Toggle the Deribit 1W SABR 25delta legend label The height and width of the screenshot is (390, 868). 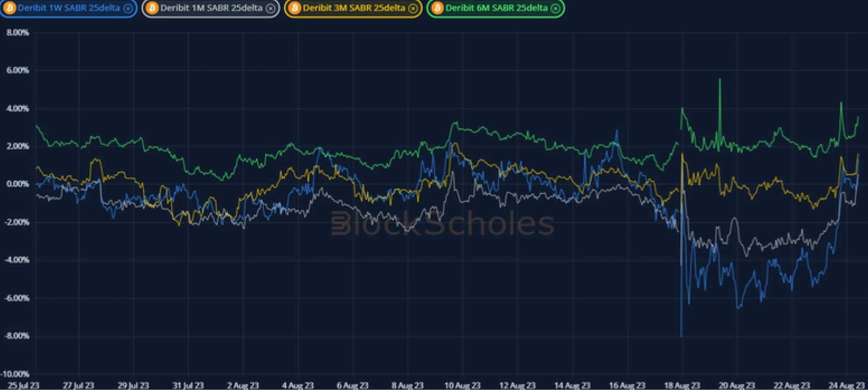pyautogui.click(x=69, y=8)
